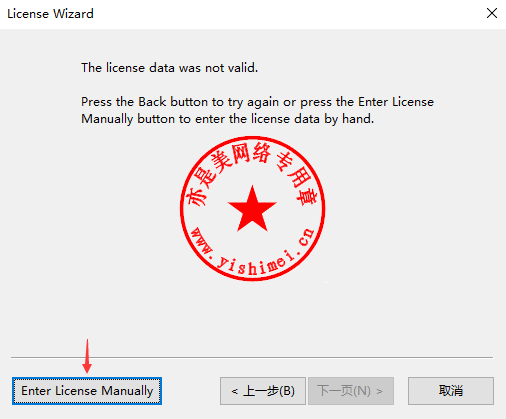Click the 'Press the Back button' instruction line
Image resolution: width=506 pixels, height=419 pixels.
257,102
